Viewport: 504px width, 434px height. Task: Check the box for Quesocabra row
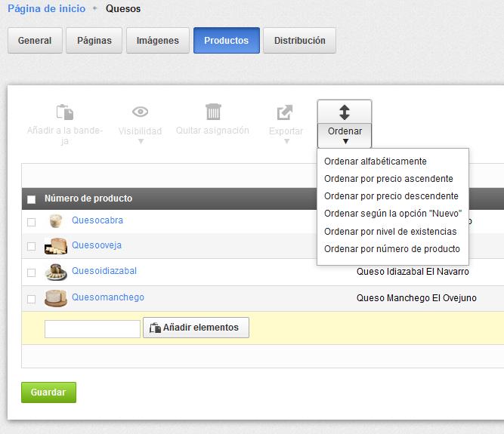point(31,222)
